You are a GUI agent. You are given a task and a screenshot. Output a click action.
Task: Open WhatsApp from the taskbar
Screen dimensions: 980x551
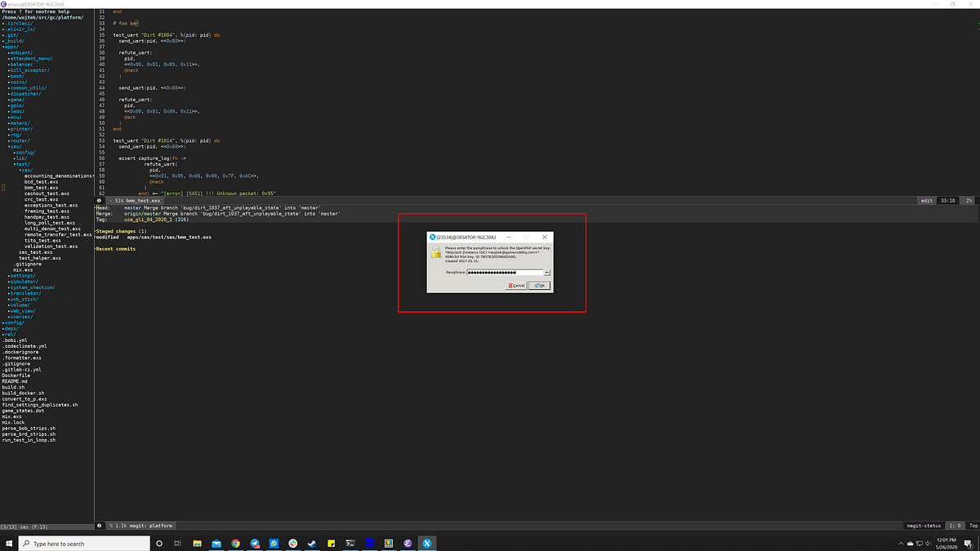274,543
